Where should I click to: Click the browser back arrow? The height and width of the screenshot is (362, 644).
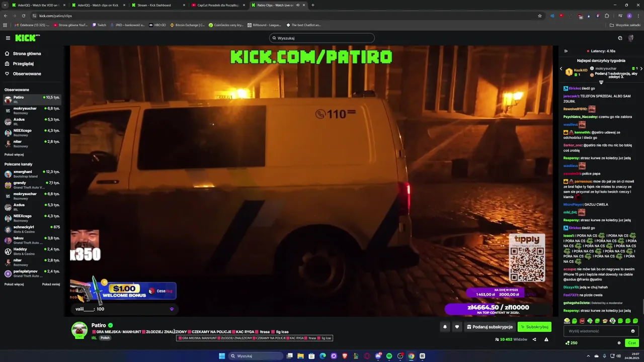5,16
